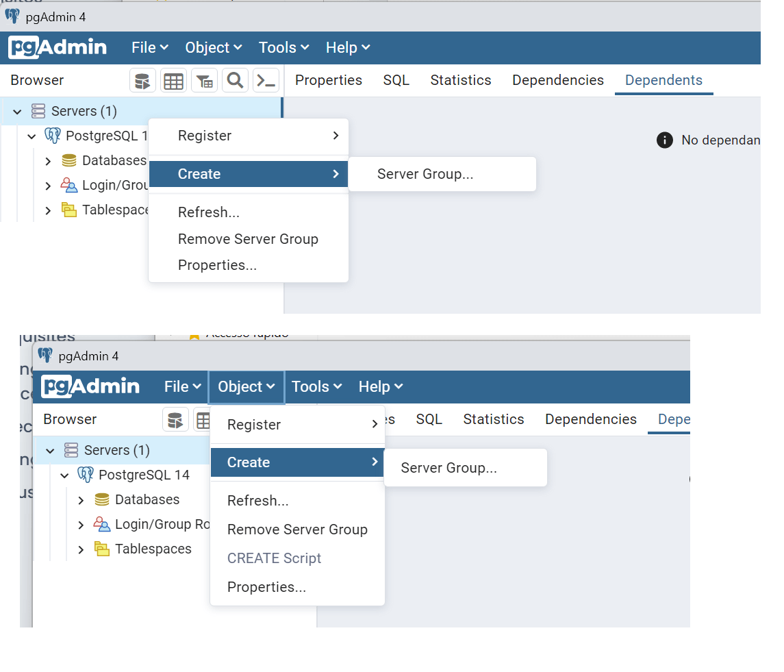The height and width of the screenshot is (672, 784).
Task: Click the Query Tool database icon in top window
Action: 142,81
